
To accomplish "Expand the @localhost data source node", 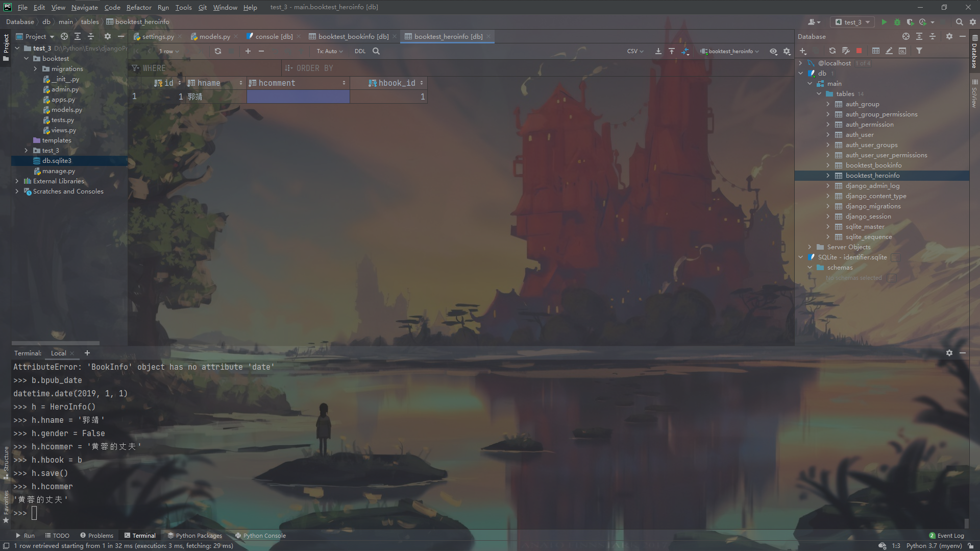I will point(801,63).
